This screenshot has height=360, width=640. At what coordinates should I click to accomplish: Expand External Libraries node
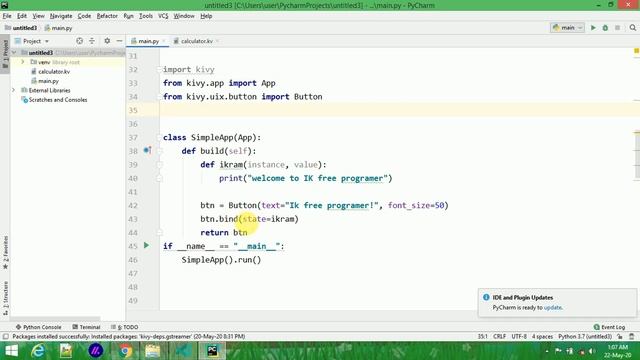13,90
